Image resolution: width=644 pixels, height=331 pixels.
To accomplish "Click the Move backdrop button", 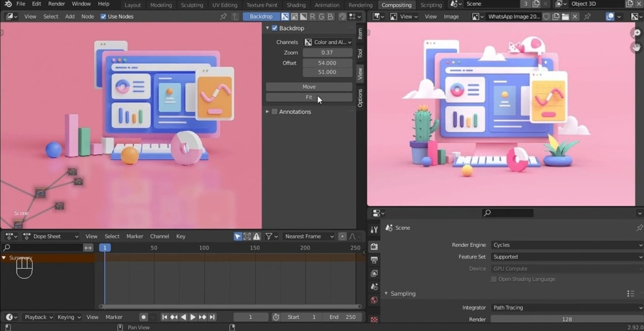I will point(309,87).
